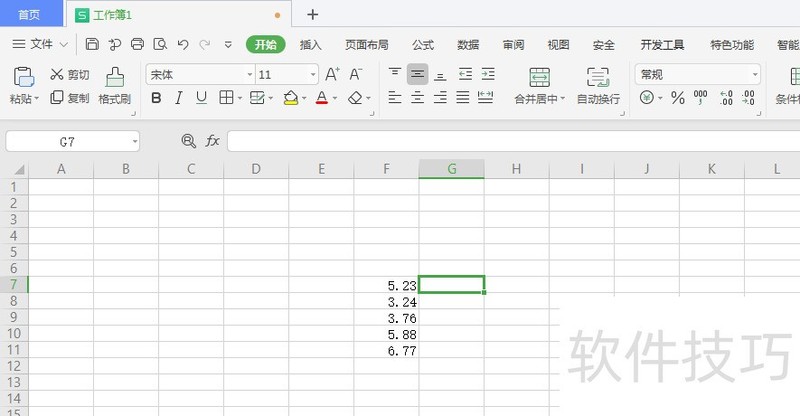Select column G header
The width and height of the screenshot is (800, 416).
click(452, 168)
